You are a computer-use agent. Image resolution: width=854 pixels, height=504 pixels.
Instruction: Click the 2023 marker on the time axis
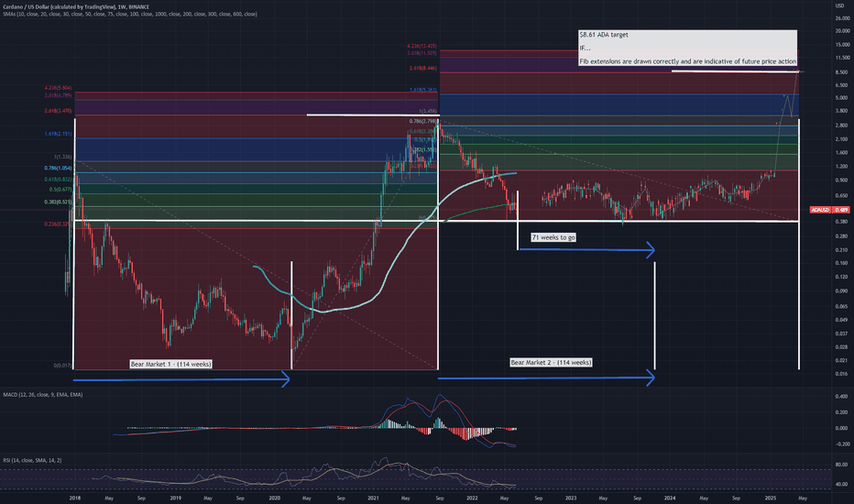pos(571,498)
